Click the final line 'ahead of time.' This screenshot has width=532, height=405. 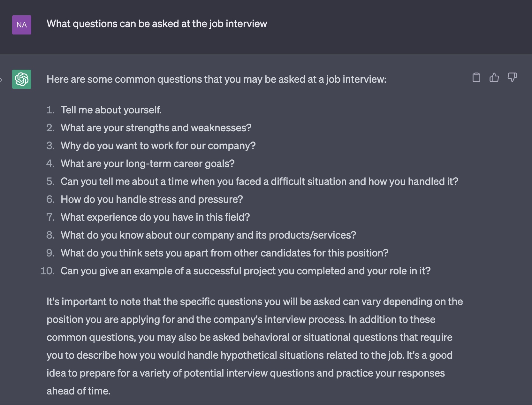coord(79,391)
